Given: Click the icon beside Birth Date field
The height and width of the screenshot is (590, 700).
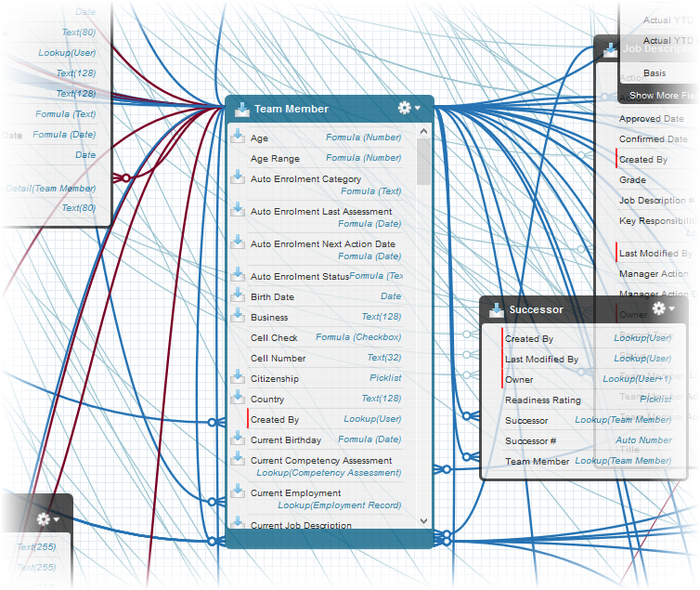Looking at the screenshot, I should pos(238,296).
